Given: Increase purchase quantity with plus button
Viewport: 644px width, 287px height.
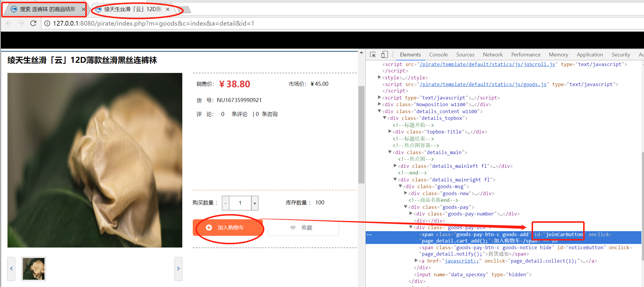Looking at the screenshot, I should click(x=255, y=203).
